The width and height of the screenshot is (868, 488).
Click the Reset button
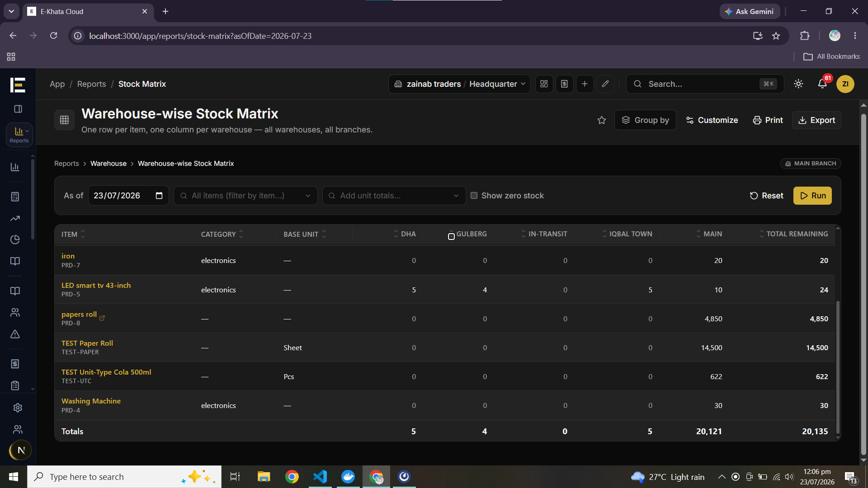click(x=766, y=196)
